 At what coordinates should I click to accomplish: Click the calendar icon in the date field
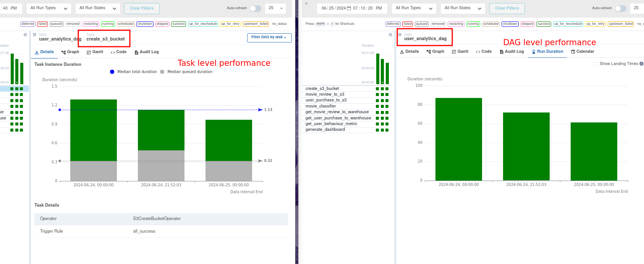pyautogui.click(x=349, y=8)
